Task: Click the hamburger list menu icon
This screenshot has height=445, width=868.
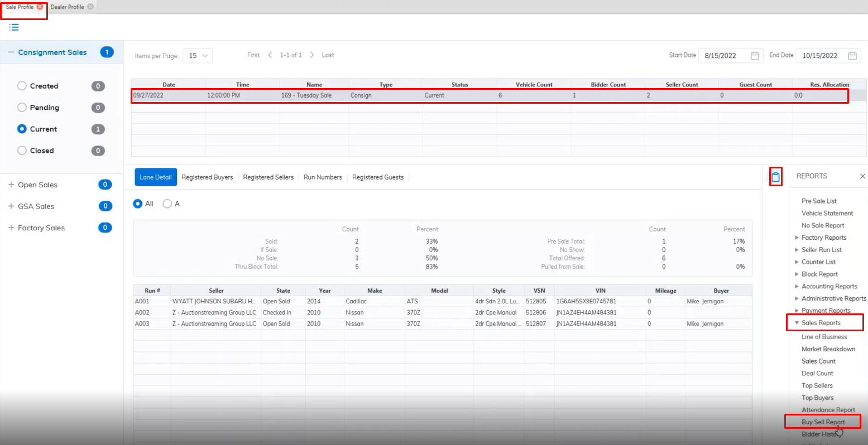Action: (14, 27)
